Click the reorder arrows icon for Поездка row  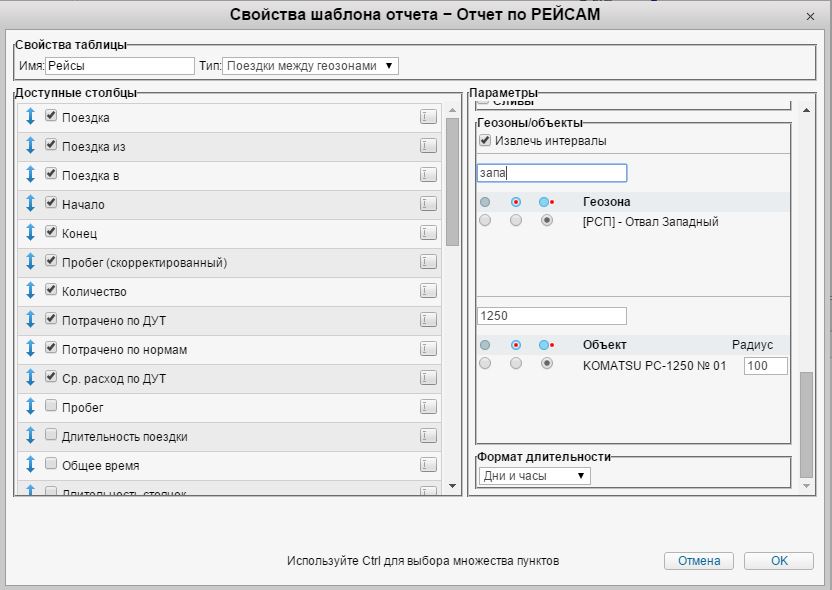pos(30,117)
